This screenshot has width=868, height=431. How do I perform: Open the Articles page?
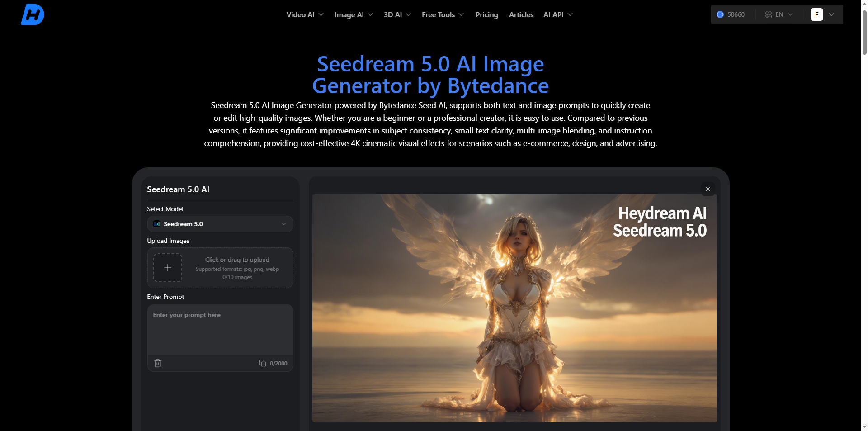pyautogui.click(x=521, y=14)
